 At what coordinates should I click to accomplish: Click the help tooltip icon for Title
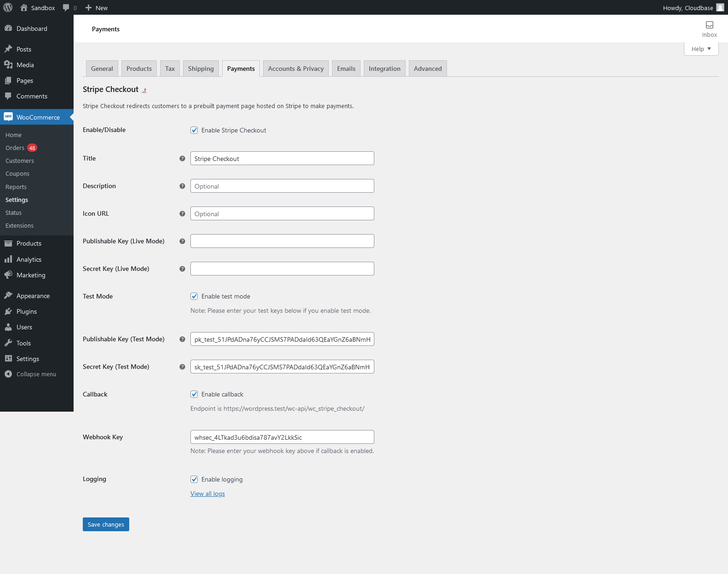tap(182, 158)
